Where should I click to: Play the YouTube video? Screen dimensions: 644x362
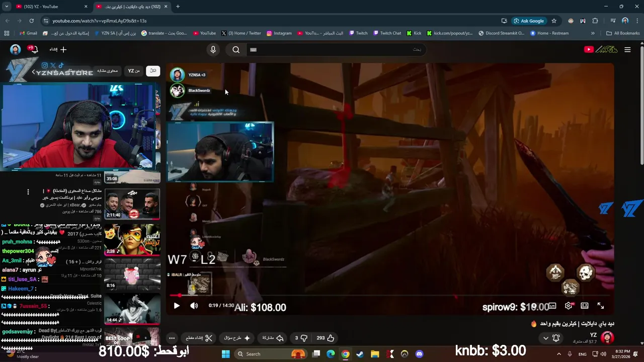pos(177,306)
